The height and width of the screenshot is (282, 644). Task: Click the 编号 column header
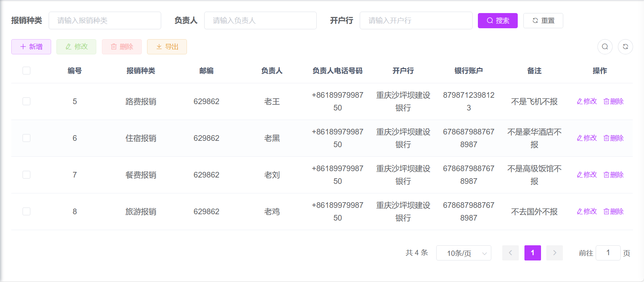pyautogui.click(x=75, y=71)
